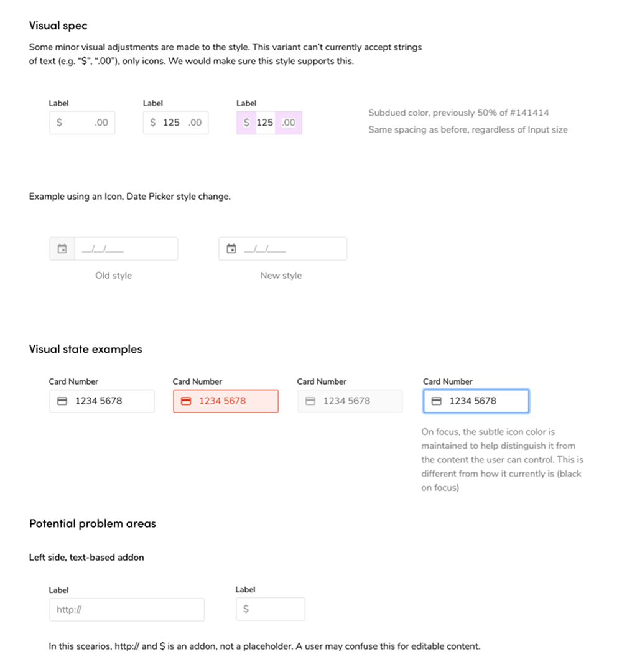This screenshot has width=627, height=672.
Task: Click the purple-highlighted .00 suffix
Action: pos(289,123)
